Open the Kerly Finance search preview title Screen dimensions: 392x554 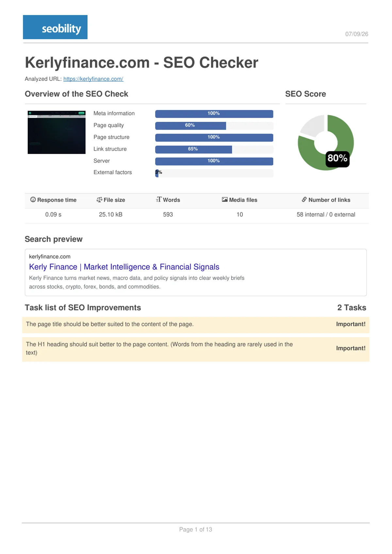coord(124,267)
